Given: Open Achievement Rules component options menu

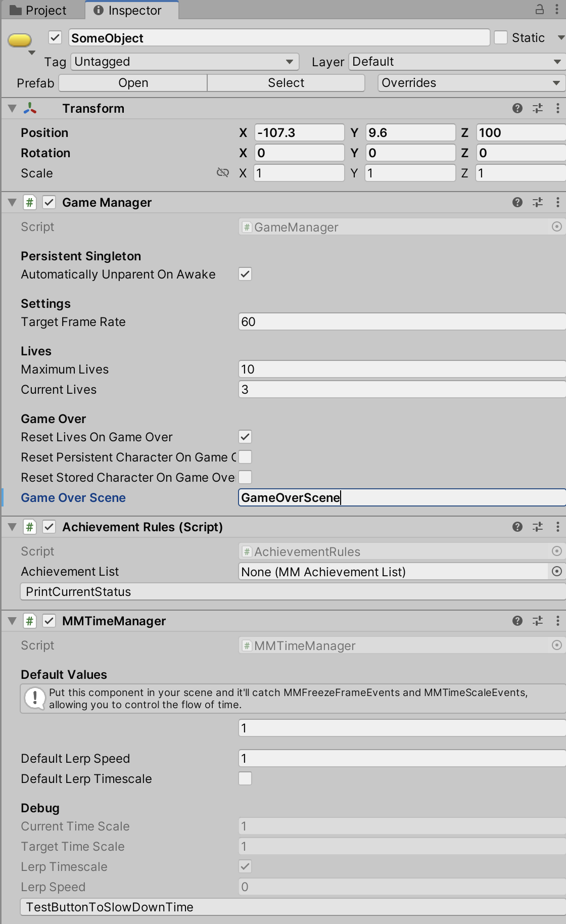Looking at the screenshot, I should [x=557, y=527].
